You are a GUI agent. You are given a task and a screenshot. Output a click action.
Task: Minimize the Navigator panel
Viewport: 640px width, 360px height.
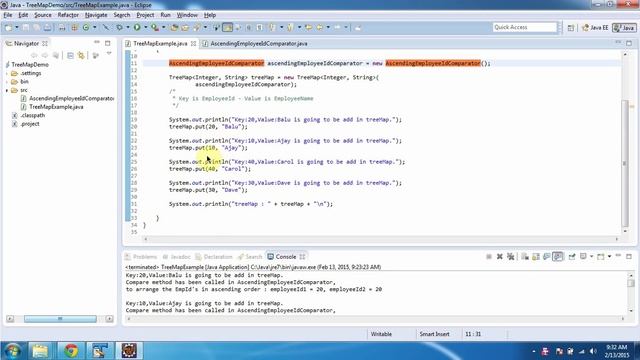97,42
